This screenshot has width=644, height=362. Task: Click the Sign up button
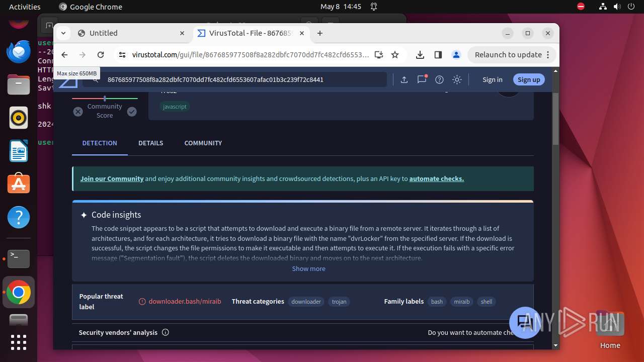click(x=529, y=79)
